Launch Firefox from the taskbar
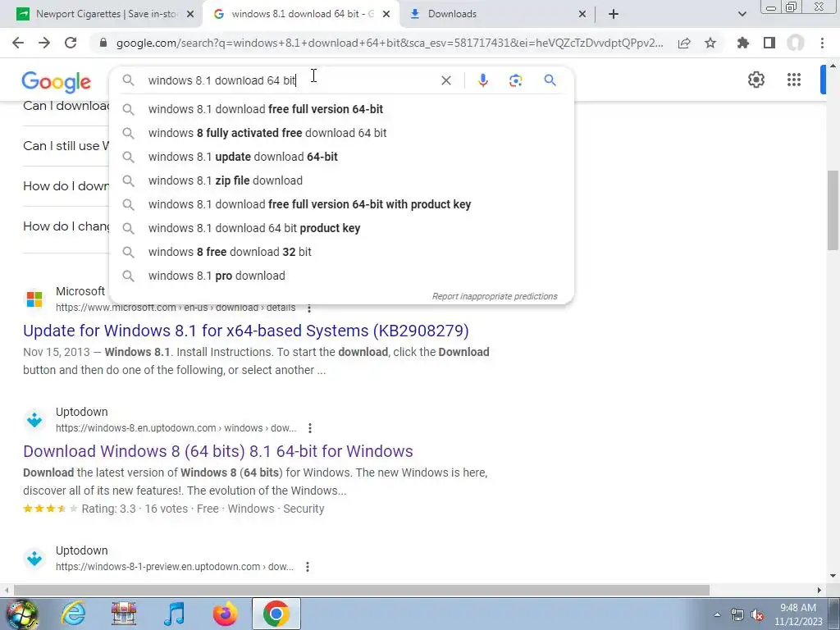Viewport: 840px width, 630px height. (x=225, y=614)
